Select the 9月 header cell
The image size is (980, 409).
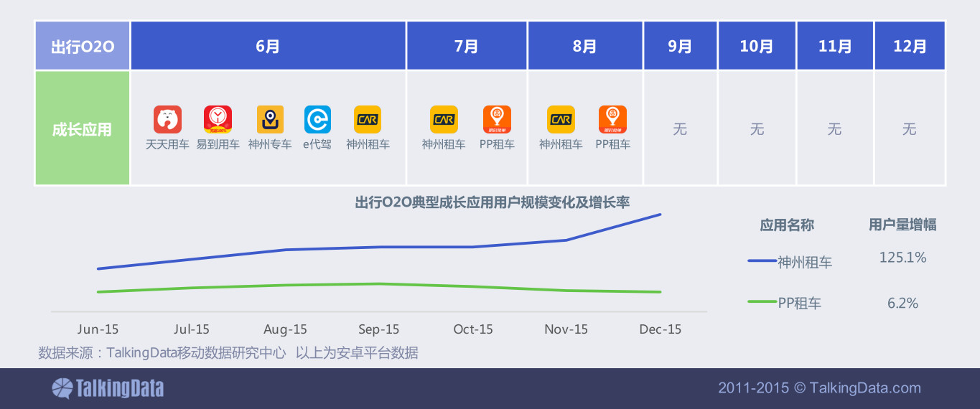[680, 46]
